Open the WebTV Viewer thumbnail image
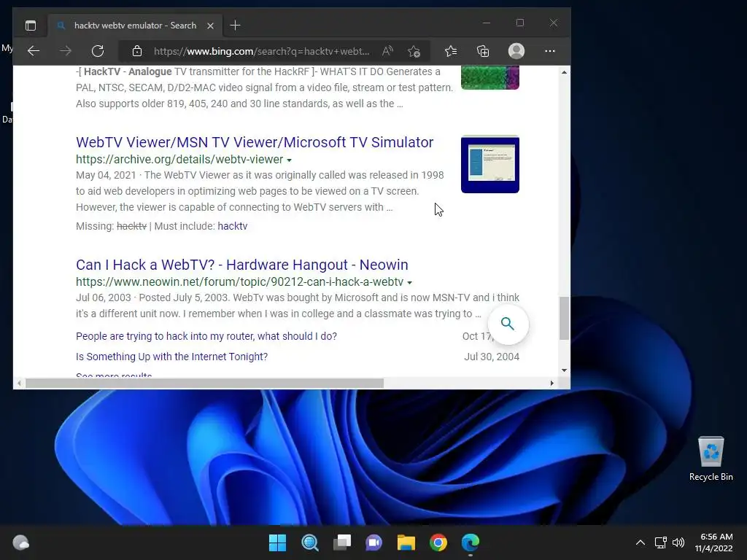The image size is (747, 560). pyautogui.click(x=490, y=164)
